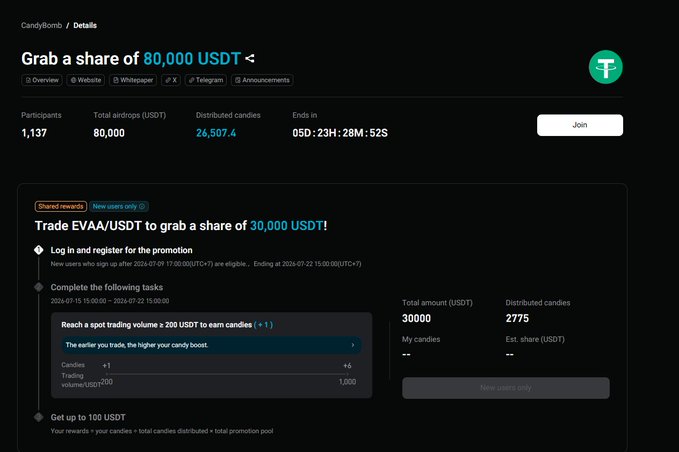This screenshot has width=679, height=452.
Task: Open the Telegram link
Action: point(206,80)
